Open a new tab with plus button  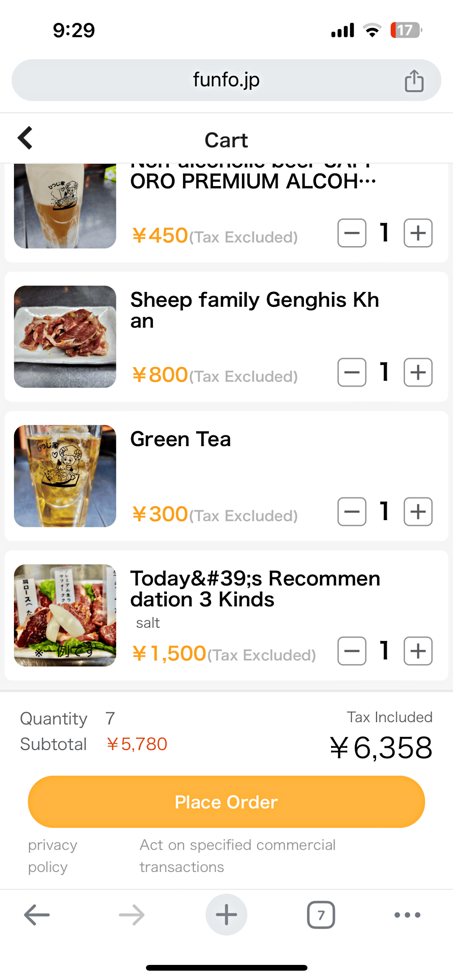tap(226, 915)
